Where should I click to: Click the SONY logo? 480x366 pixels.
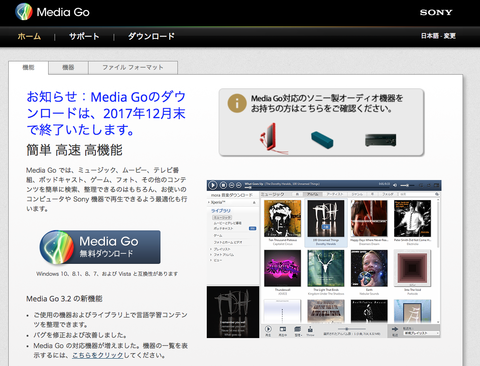tap(436, 12)
